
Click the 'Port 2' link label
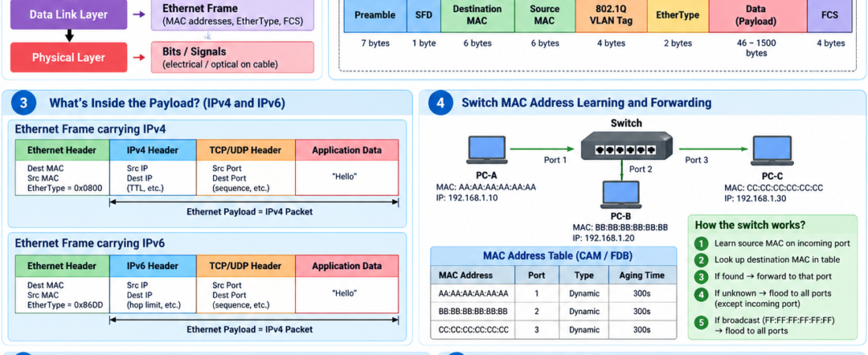641,169
